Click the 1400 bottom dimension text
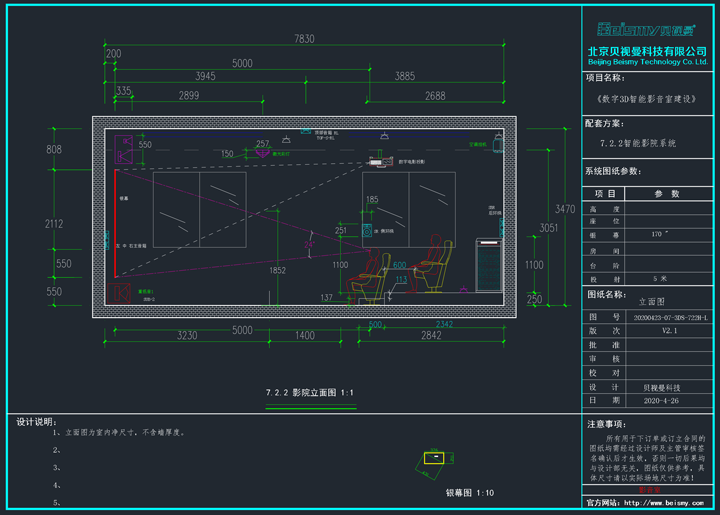The width and height of the screenshot is (720, 515). [x=304, y=335]
